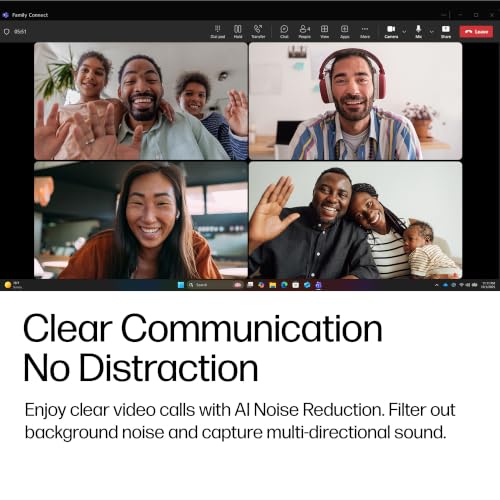This screenshot has height=500, width=500.
Task: Transfer the call
Action: coord(258,32)
